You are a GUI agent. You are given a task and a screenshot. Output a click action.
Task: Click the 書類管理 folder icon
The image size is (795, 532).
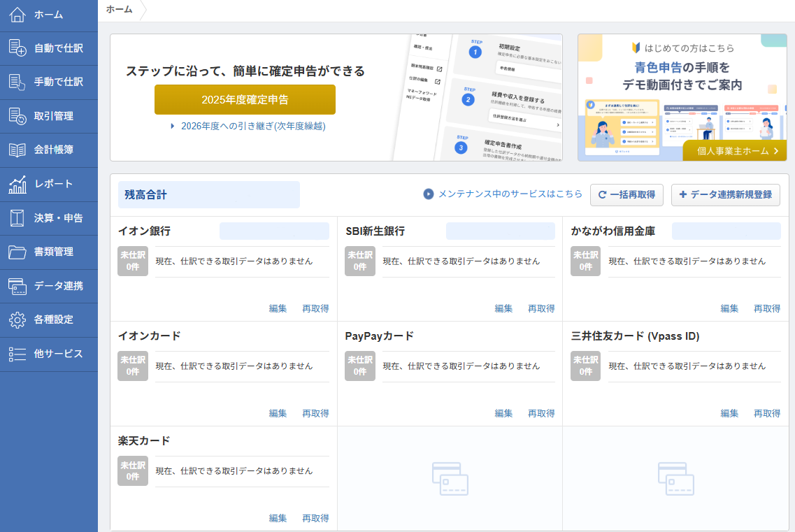[x=17, y=252]
